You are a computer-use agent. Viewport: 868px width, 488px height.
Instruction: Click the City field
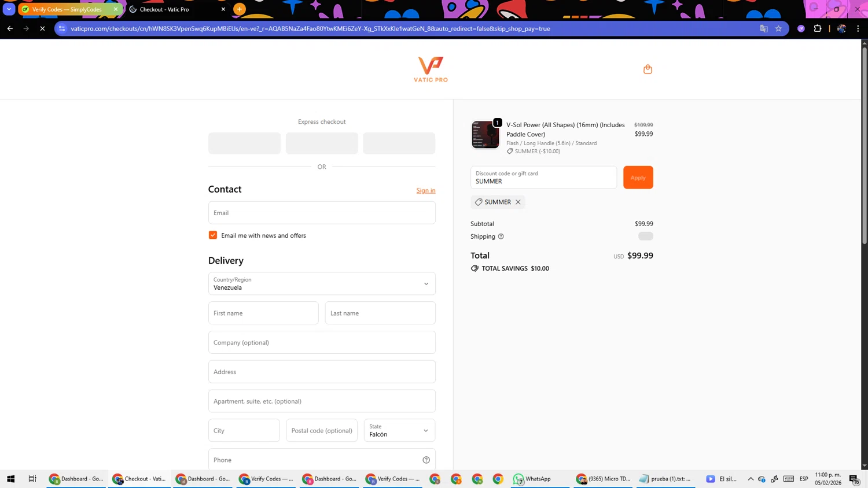(x=244, y=431)
